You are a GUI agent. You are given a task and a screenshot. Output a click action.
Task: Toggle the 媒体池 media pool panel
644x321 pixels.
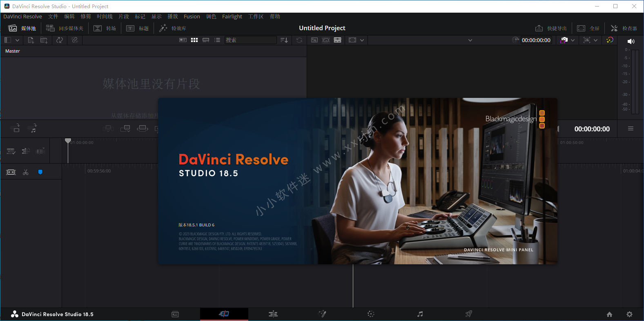pyautogui.click(x=22, y=28)
